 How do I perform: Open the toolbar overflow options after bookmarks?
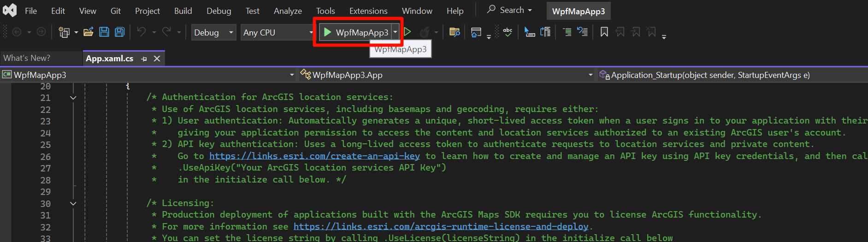664,36
